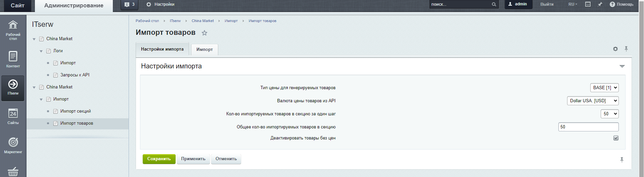Open the Dollar USA [USD] currency dropdown
The height and width of the screenshot is (177, 644).
[593, 101]
